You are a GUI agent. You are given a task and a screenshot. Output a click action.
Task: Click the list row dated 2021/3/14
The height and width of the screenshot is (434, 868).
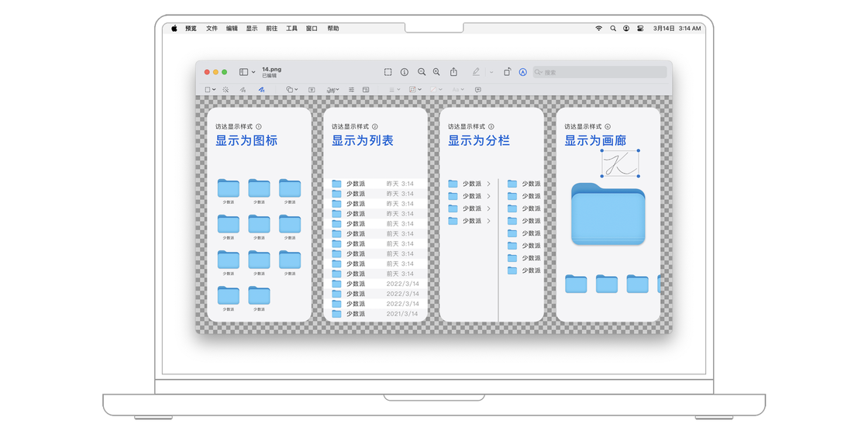tap(375, 314)
